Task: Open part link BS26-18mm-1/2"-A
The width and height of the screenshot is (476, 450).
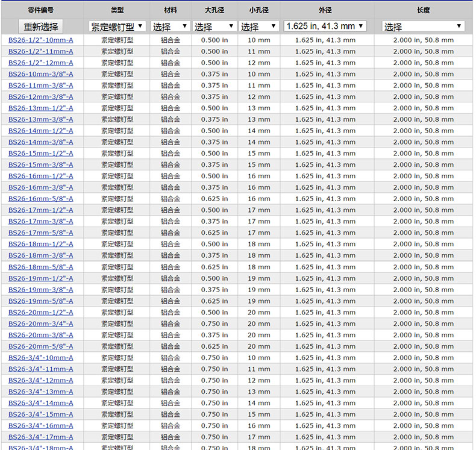Action: point(41,245)
